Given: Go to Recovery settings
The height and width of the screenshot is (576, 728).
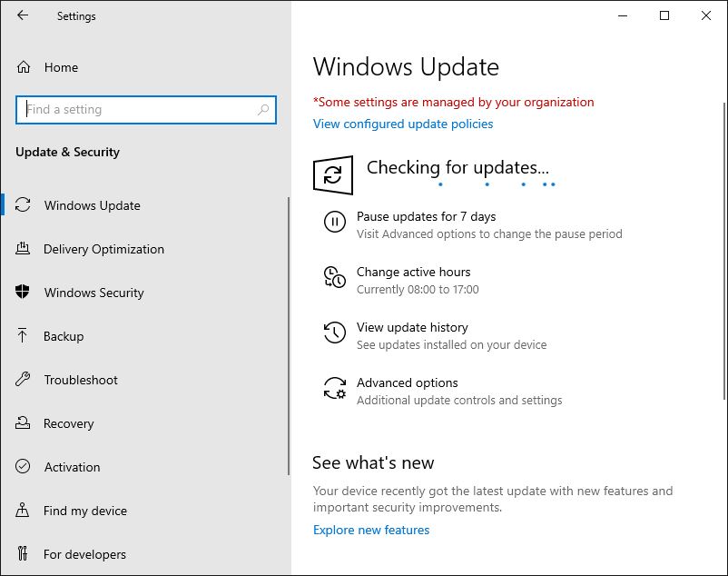Looking at the screenshot, I should click(68, 423).
